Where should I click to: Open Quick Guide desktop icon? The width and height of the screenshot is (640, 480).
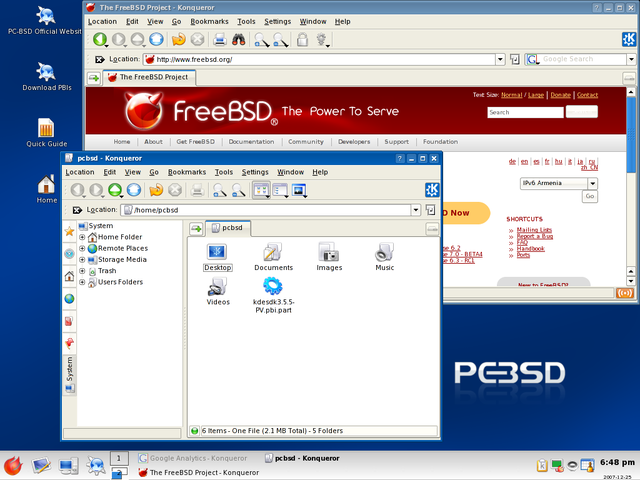(46, 133)
